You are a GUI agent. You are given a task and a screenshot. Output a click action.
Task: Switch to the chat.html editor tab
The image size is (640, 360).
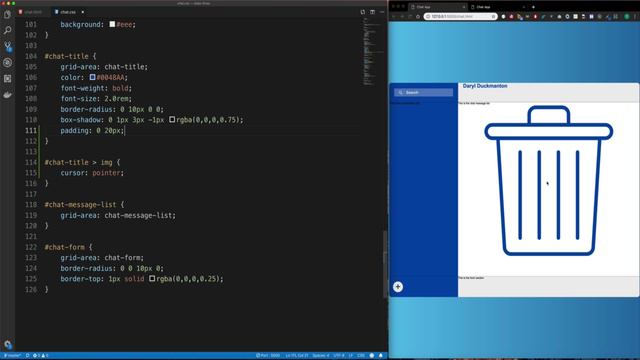pyautogui.click(x=33, y=12)
